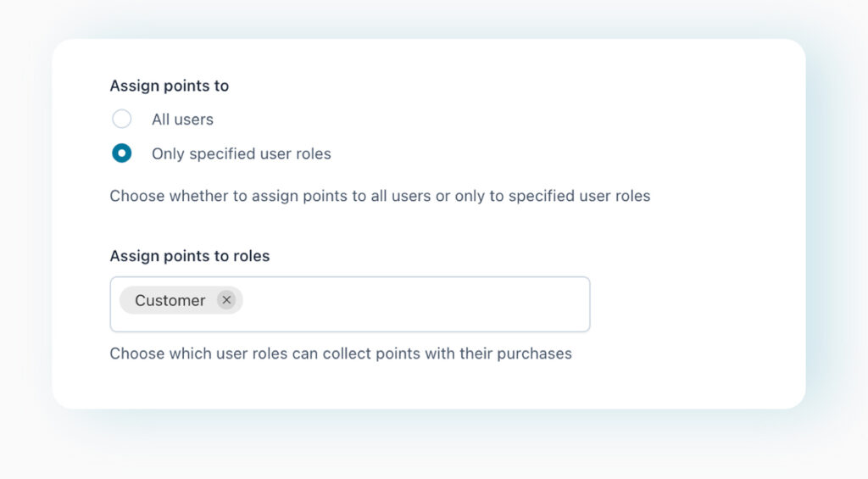The image size is (868, 479).
Task: Select the All users radio button
Action: tap(122, 120)
